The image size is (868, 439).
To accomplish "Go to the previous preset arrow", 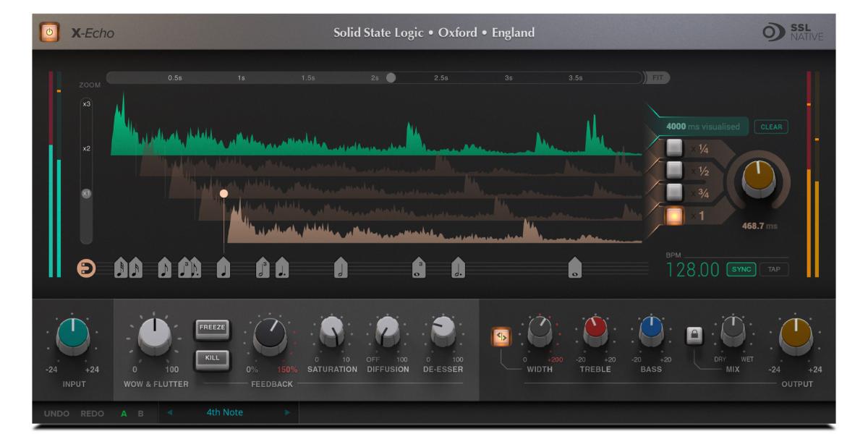I will pos(171,413).
